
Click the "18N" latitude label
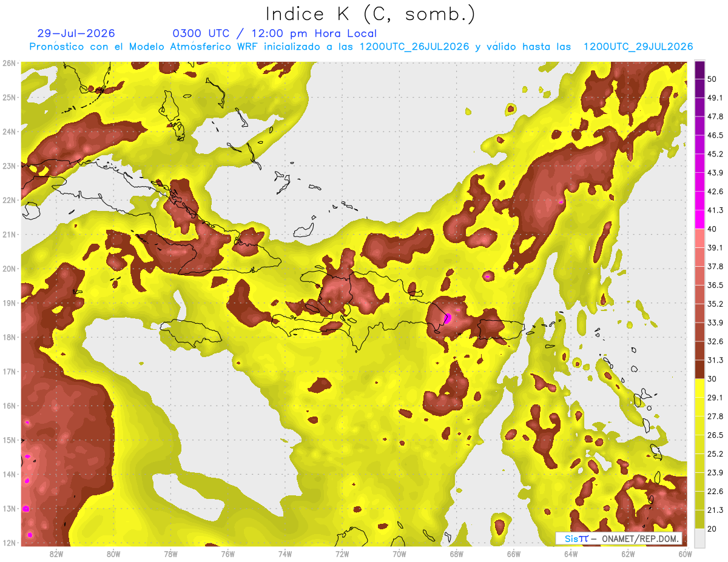tap(9, 337)
